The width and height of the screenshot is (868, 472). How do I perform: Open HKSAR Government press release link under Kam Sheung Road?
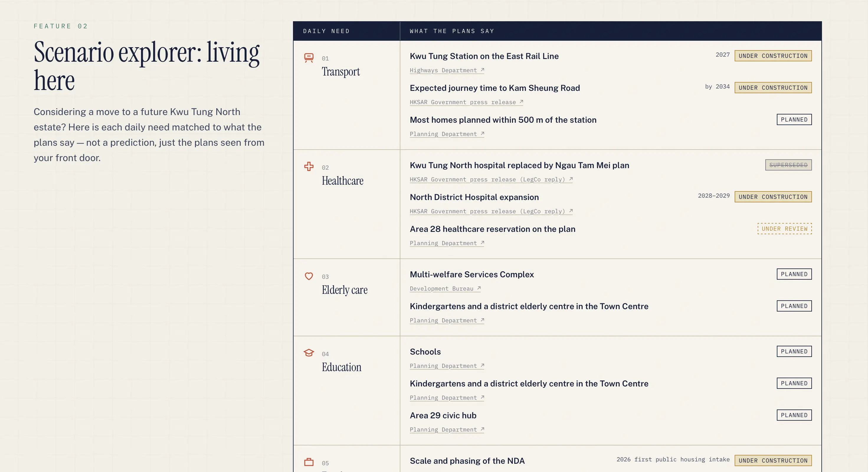click(466, 102)
